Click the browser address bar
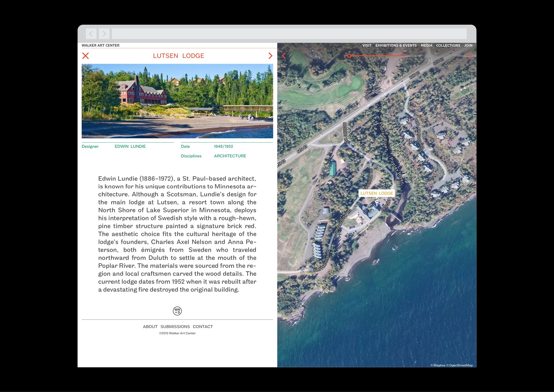Viewport: 554px width, 392px height. pos(289,34)
